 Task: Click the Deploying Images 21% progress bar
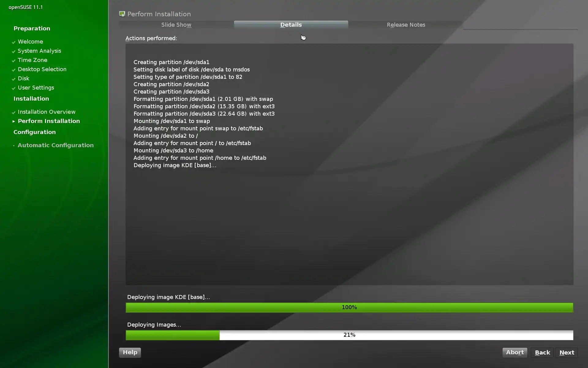pos(349,335)
